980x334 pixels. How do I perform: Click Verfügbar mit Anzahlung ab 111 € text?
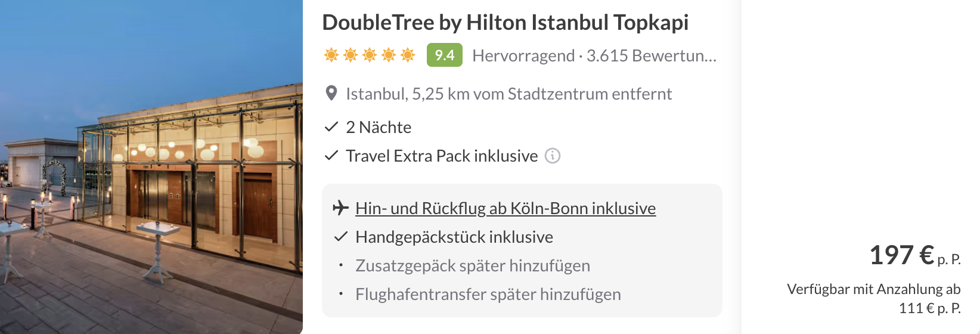pyautogui.click(x=873, y=298)
